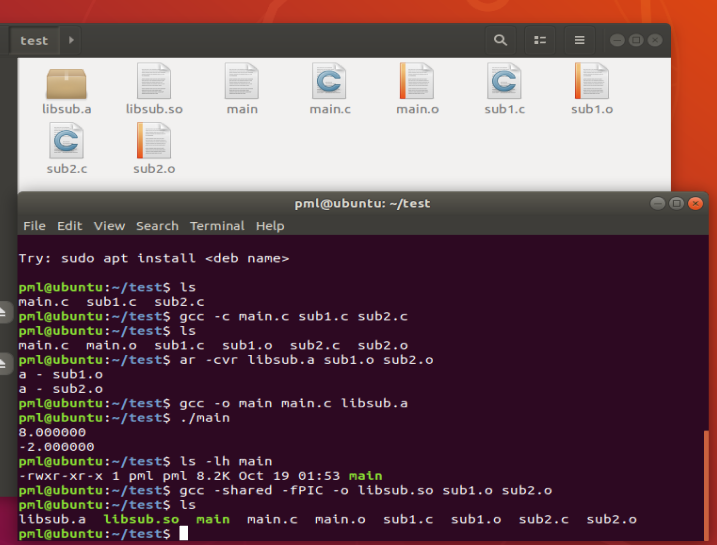The height and width of the screenshot is (545, 717).
Task: Select the sub1.o object file
Action: pyautogui.click(x=592, y=81)
